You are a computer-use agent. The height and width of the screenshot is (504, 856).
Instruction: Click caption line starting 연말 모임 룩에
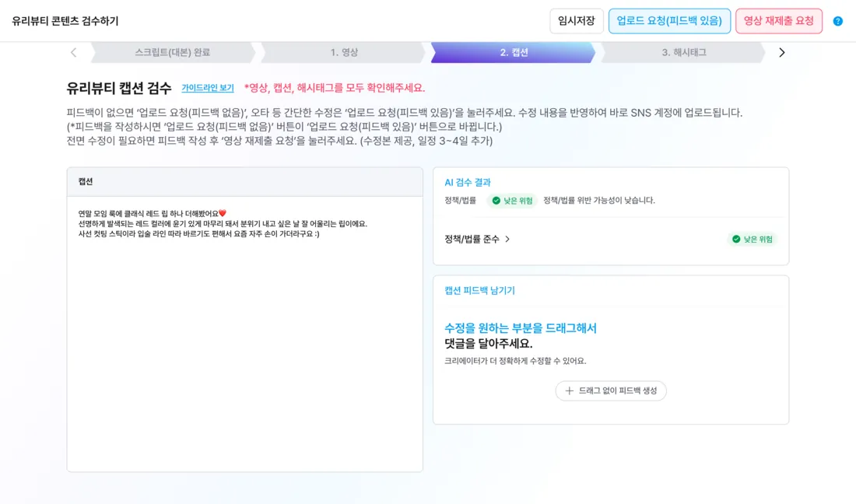153,213
